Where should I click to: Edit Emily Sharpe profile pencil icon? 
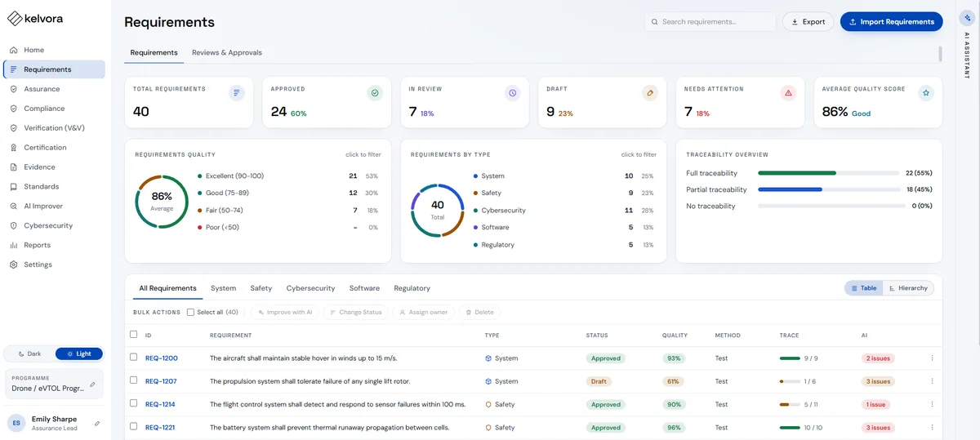(97, 423)
